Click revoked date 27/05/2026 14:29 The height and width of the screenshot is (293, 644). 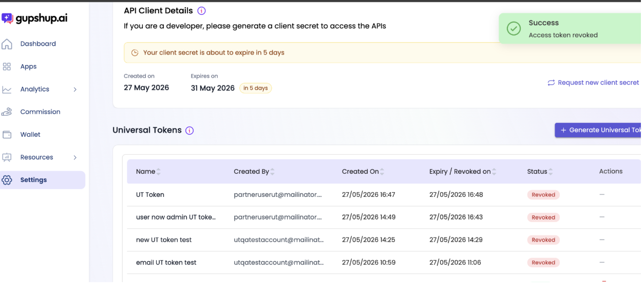456,240
